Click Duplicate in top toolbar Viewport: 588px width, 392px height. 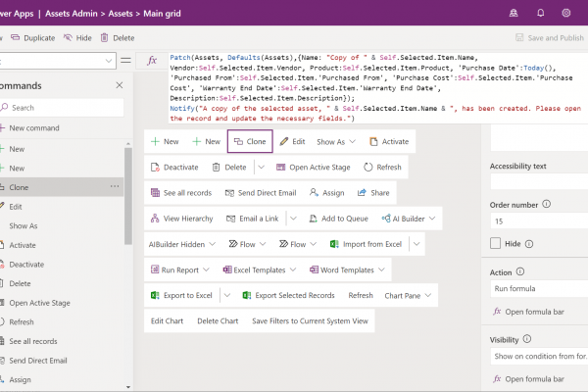click(33, 38)
